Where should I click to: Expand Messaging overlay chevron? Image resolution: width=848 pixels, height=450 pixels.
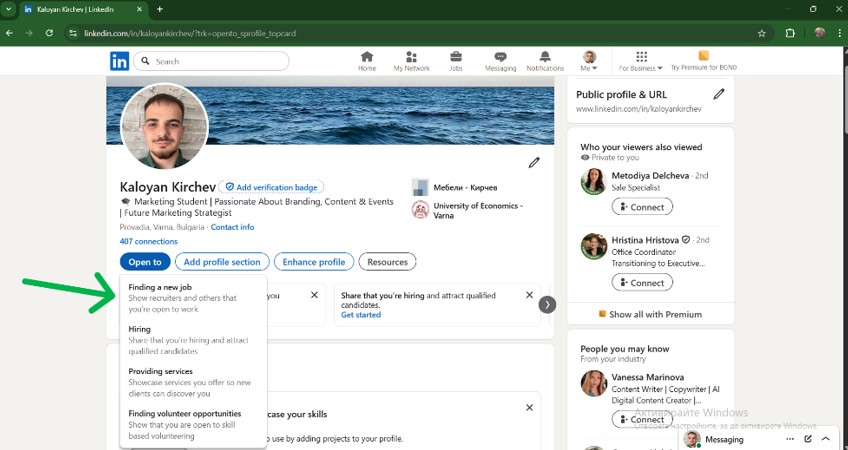[826, 439]
